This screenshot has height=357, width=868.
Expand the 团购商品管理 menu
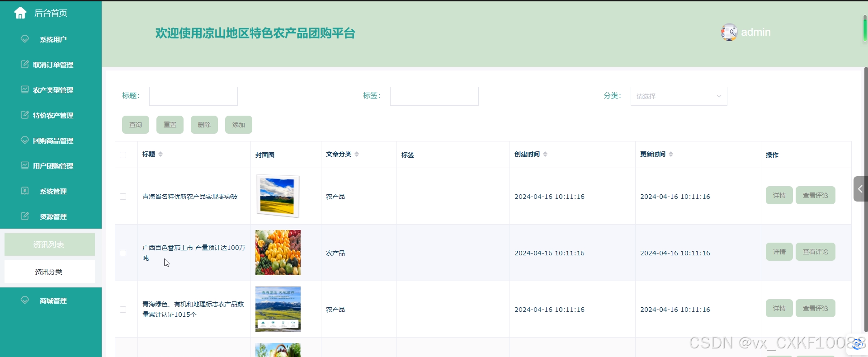point(51,141)
